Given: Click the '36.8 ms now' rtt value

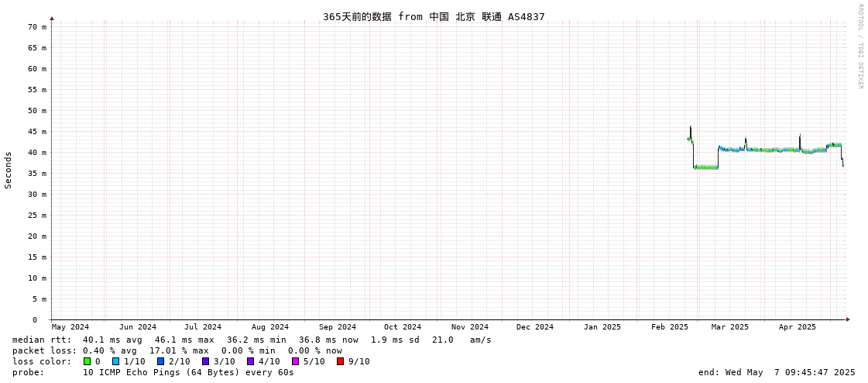Looking at the screenshot, I should [x=328, y=340].
